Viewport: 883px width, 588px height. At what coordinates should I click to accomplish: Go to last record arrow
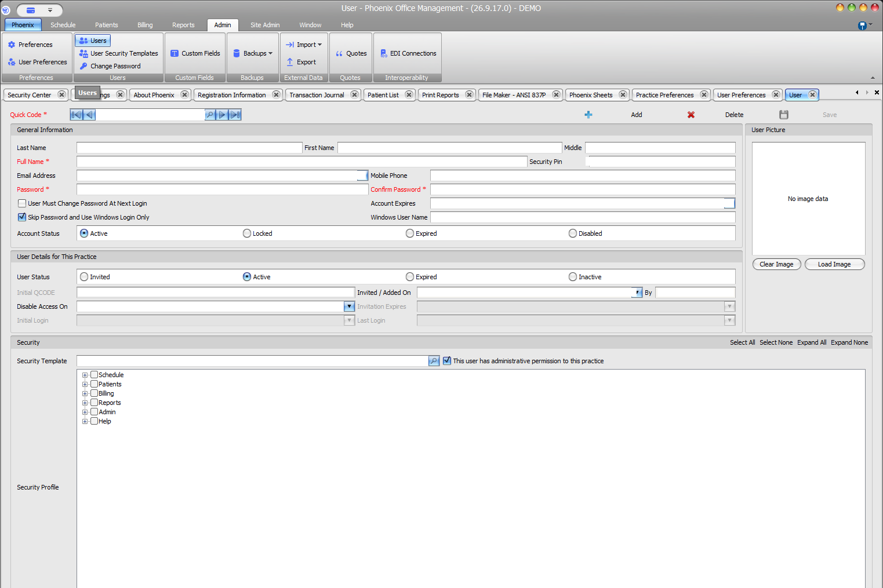tap(235, 115)
